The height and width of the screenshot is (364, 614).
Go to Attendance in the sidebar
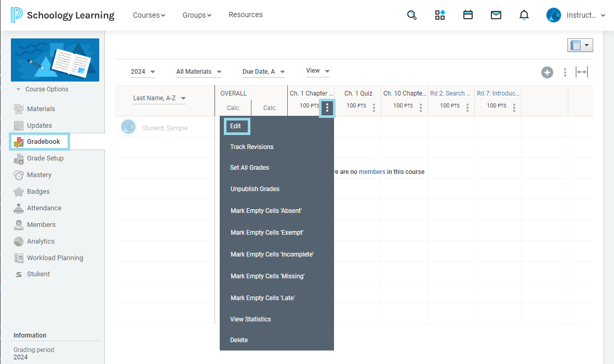(44, 208)
